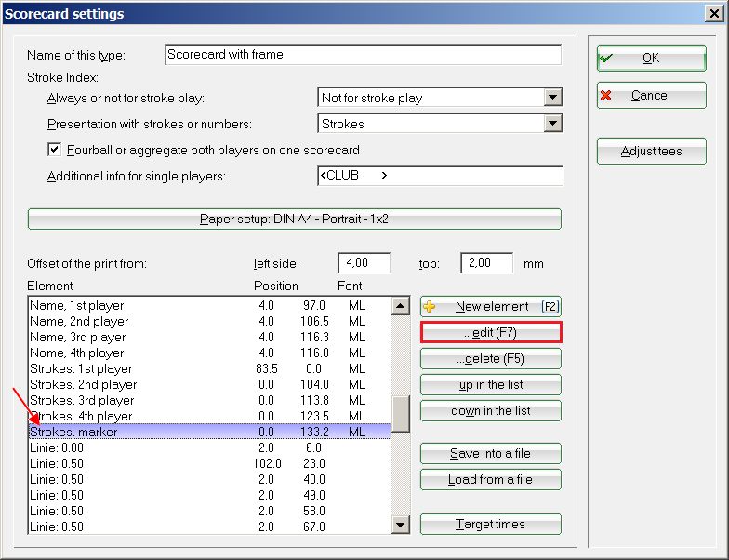Screen dimensions: 729x560
Task: Expand the Not for stroke play dropdown
Action: pos(552,98)
